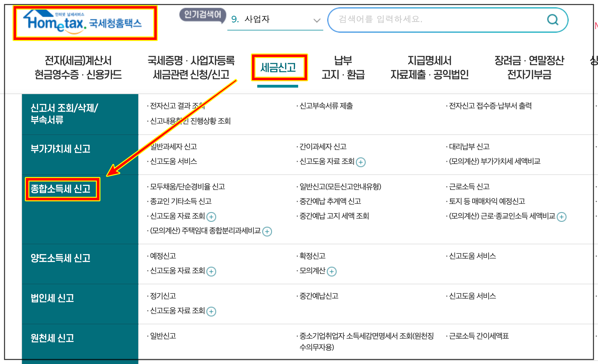Viewport: 598px width, 364px height.
Task: Click plus icon beside 부가가치세 신고도움 자료 조회
Action: (x=360, y=162)
